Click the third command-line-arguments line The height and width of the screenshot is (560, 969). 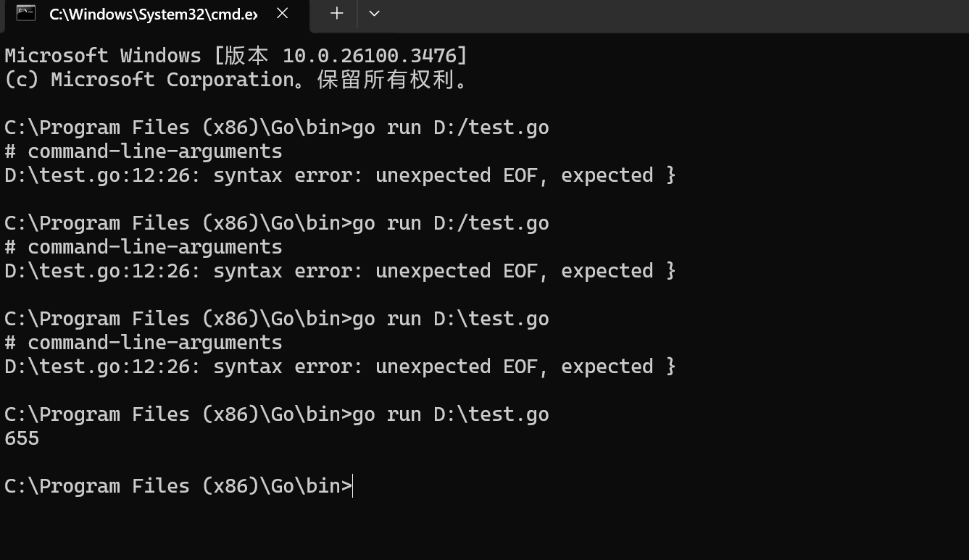click(144, 343)
